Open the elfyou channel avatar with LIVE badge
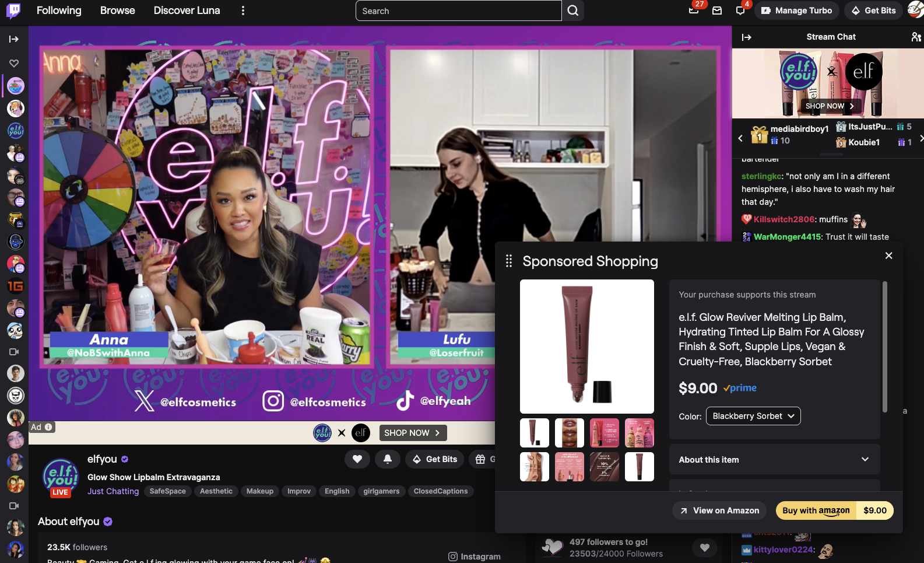 pyautogui.click(x=61, y=477)
